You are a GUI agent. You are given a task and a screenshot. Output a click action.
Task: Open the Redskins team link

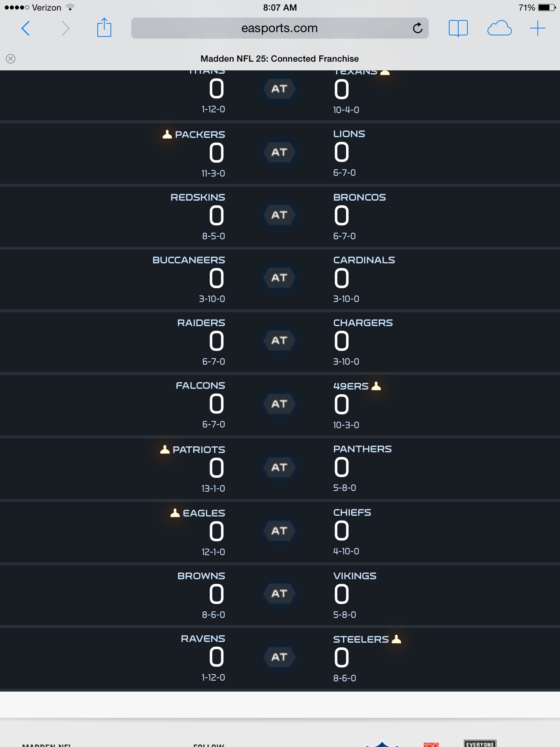(x=198, y=197)
